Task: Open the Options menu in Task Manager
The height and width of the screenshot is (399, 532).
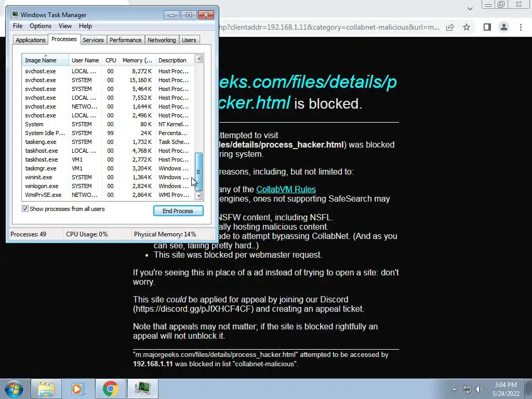Action: point(41,26)
